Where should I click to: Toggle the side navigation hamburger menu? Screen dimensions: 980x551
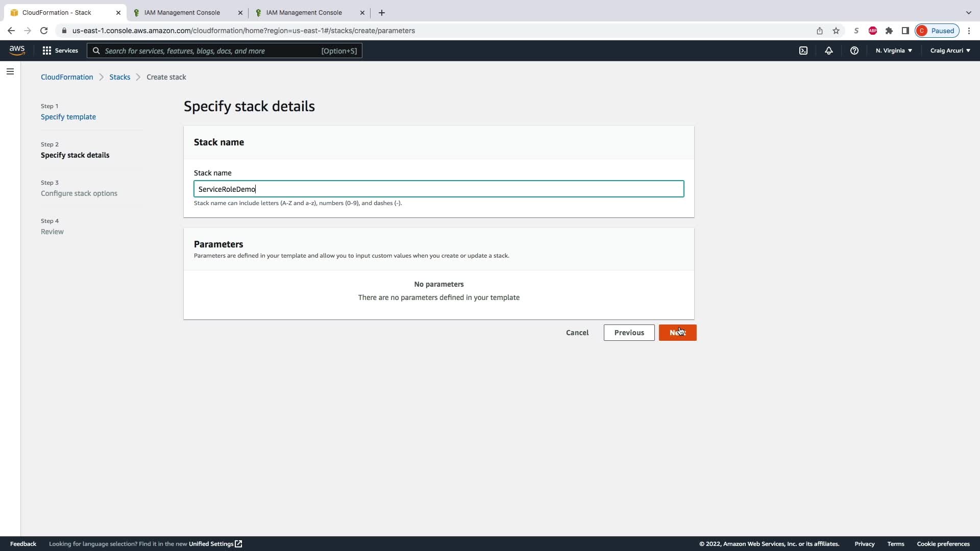pyautogui.click(x=10, y=71)
